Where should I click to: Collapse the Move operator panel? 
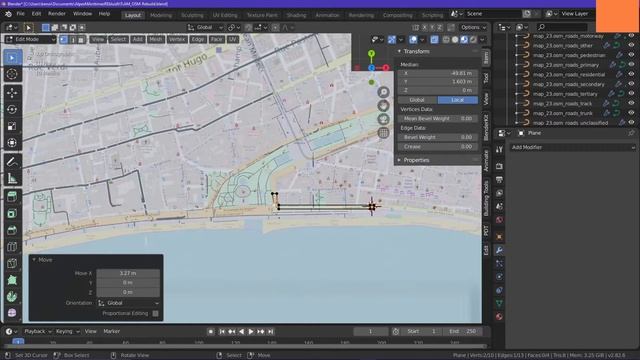point(34,260)
